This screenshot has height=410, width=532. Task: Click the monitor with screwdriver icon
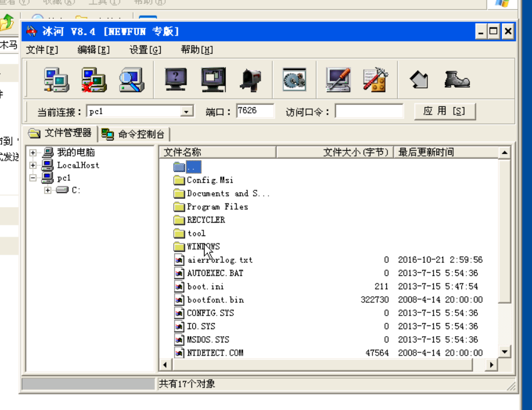click(x=338, y=79)
